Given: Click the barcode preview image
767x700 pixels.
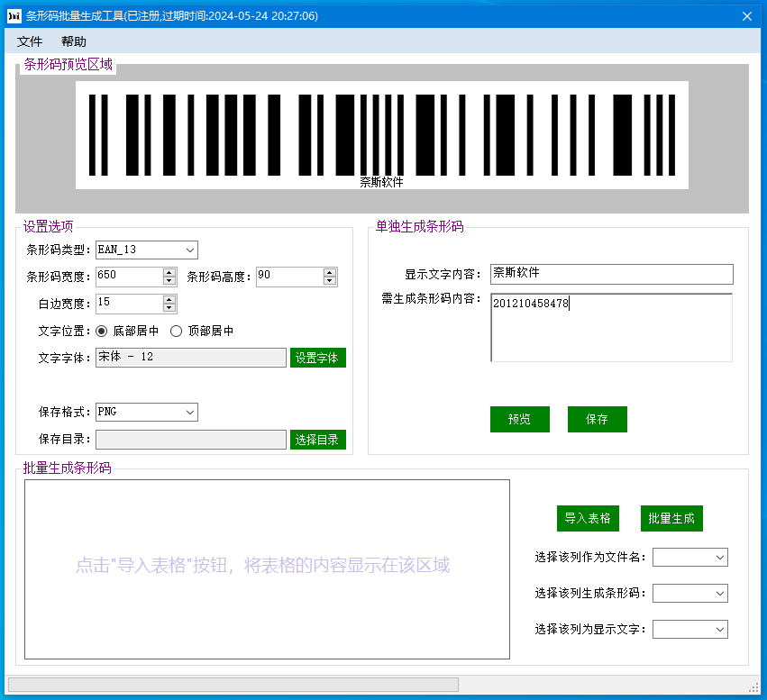Looking at the screenshot, I should (x=381, y=135).
